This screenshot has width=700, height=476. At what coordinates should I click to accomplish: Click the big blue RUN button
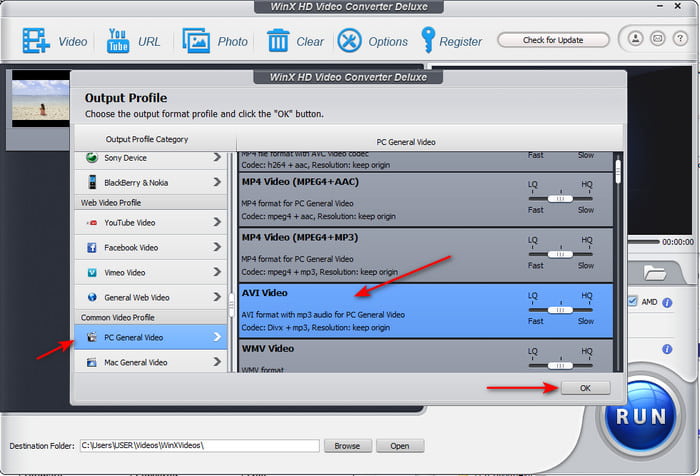click(x=641, y=417)
